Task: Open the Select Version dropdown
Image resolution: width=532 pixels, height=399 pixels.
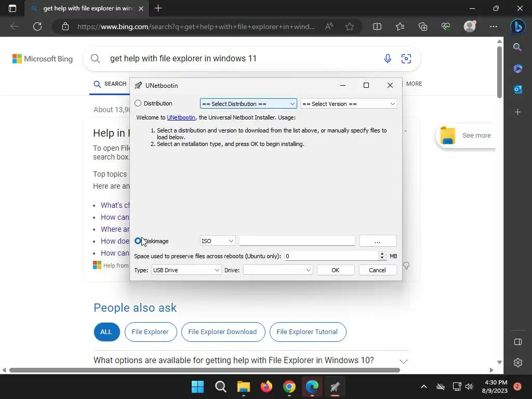Action: pos(349,104)
